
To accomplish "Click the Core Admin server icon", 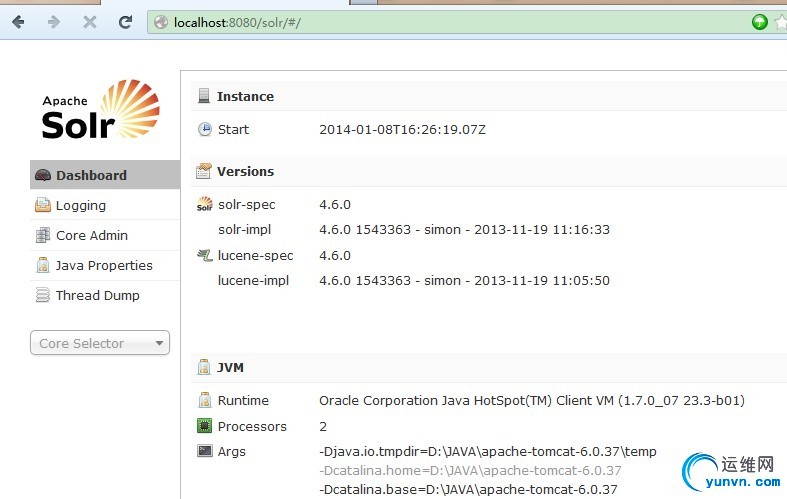I will [x=43, y=235].
